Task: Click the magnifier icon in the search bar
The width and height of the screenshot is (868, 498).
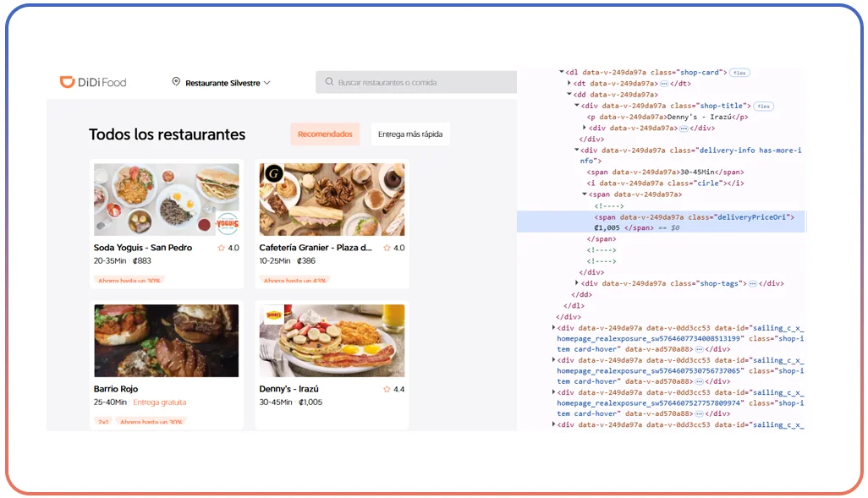Action: tap(329, 82)
